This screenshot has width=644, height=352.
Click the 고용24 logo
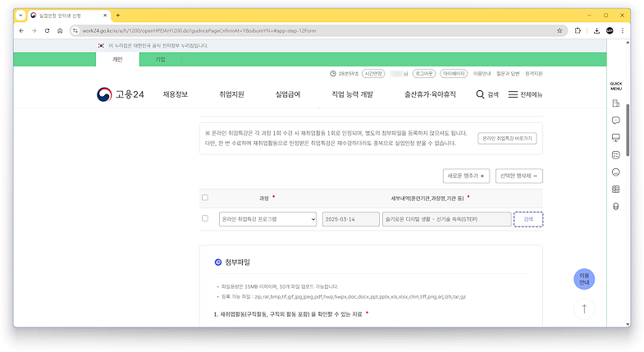121,94
